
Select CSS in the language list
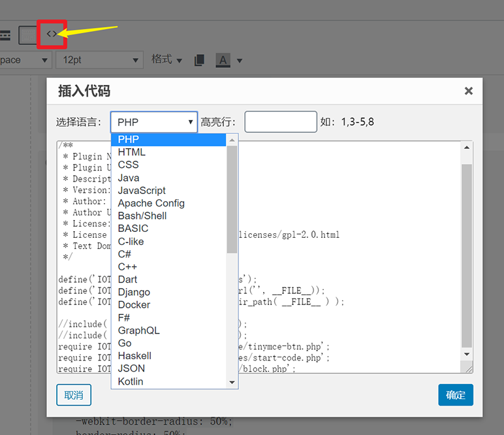168,165
